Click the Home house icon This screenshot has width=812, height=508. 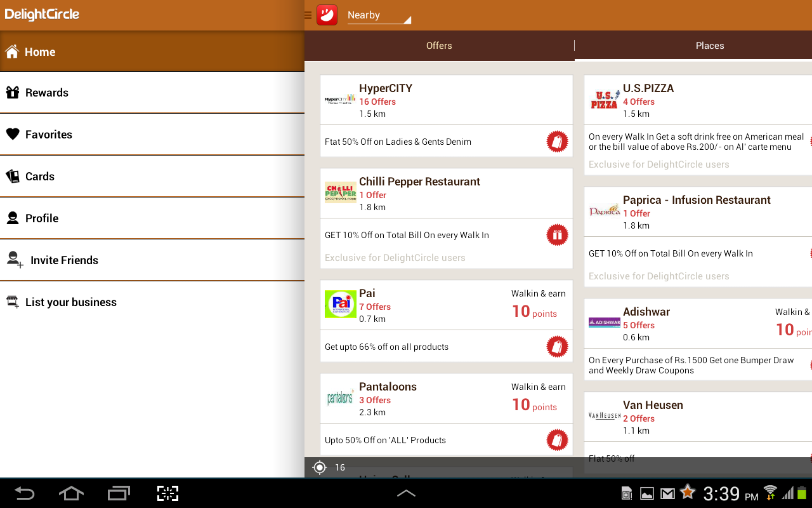point(12,51)
